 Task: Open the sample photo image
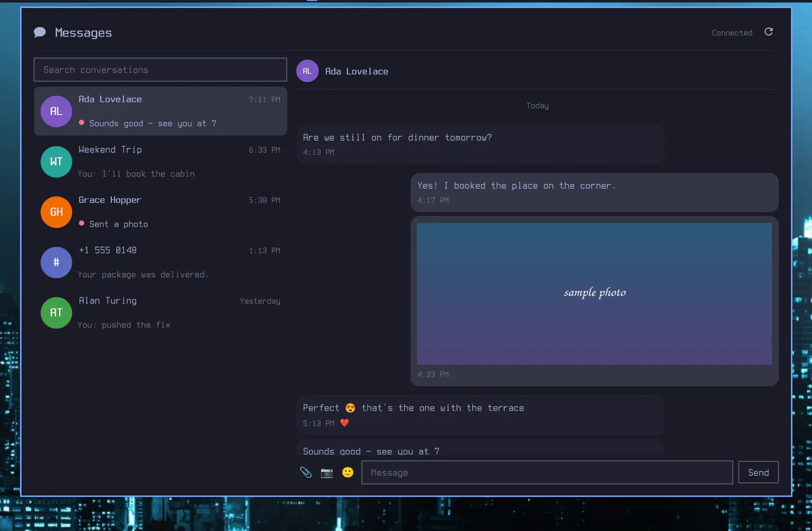pos(594,293)
